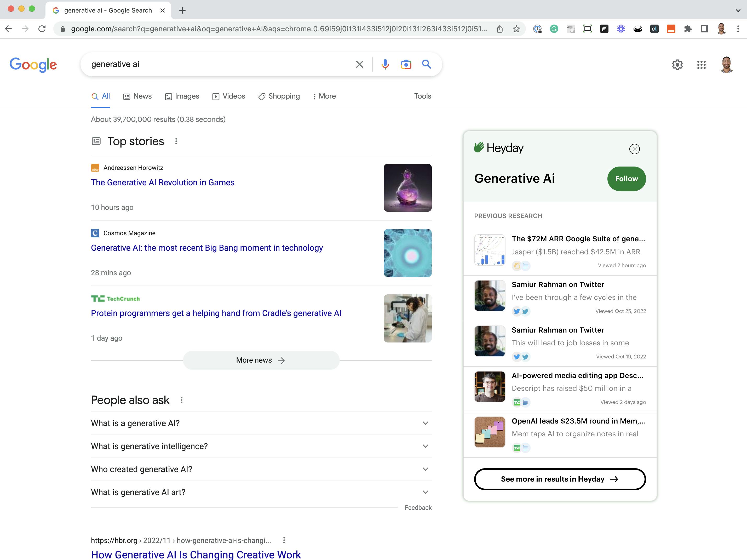This screenshot has width=747, height=560.
Task: Toggle the Top stories three-dot menu
Action: coord(175,141)
